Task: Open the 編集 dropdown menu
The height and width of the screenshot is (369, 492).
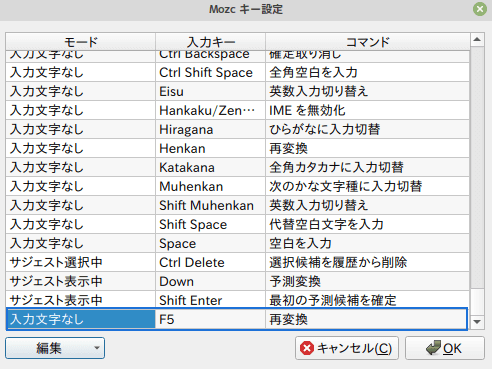Action: pyautogui.click(x=55, y=348)
